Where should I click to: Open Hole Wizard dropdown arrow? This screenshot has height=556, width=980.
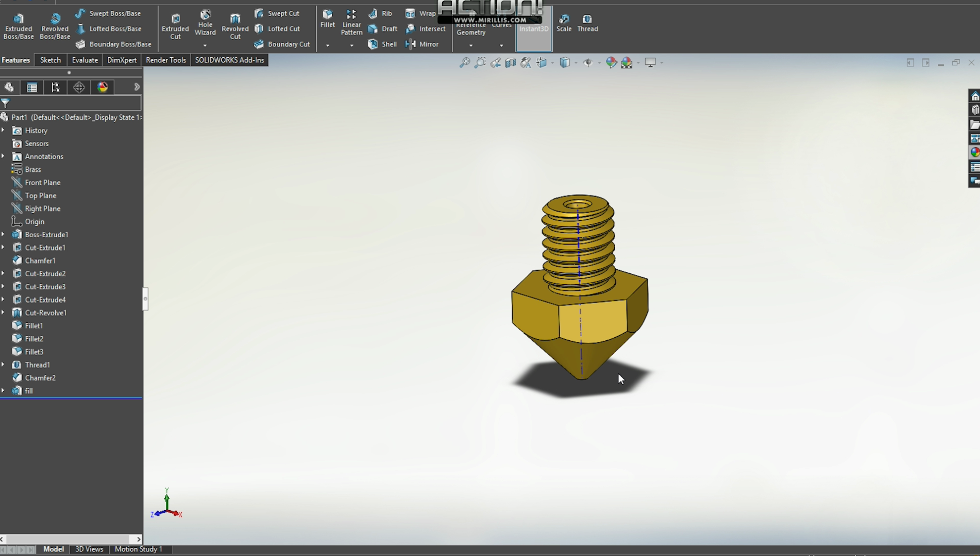(205, 45)
